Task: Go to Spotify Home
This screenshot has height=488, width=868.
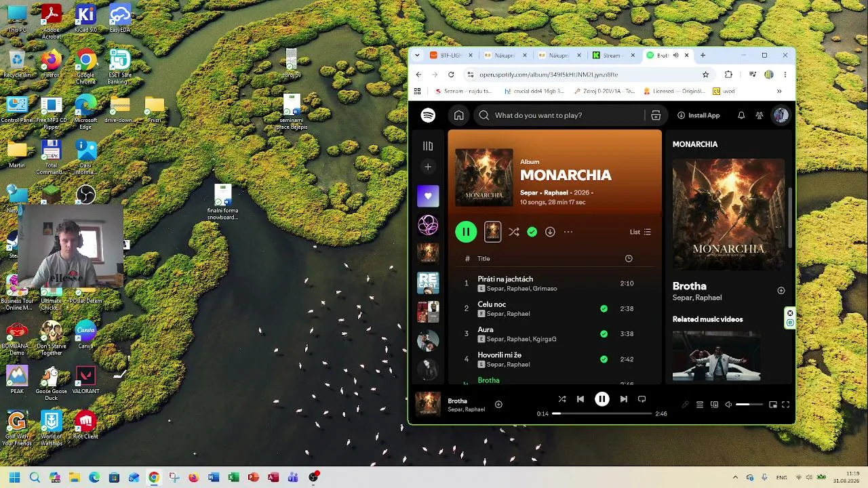Action: pyautogui.click(x=459, y=115)
